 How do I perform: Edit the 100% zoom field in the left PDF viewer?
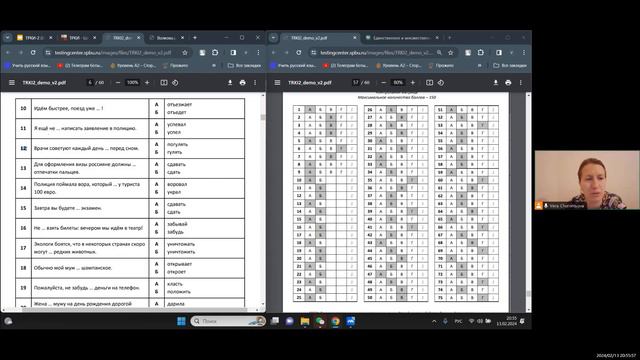(132, 82)
